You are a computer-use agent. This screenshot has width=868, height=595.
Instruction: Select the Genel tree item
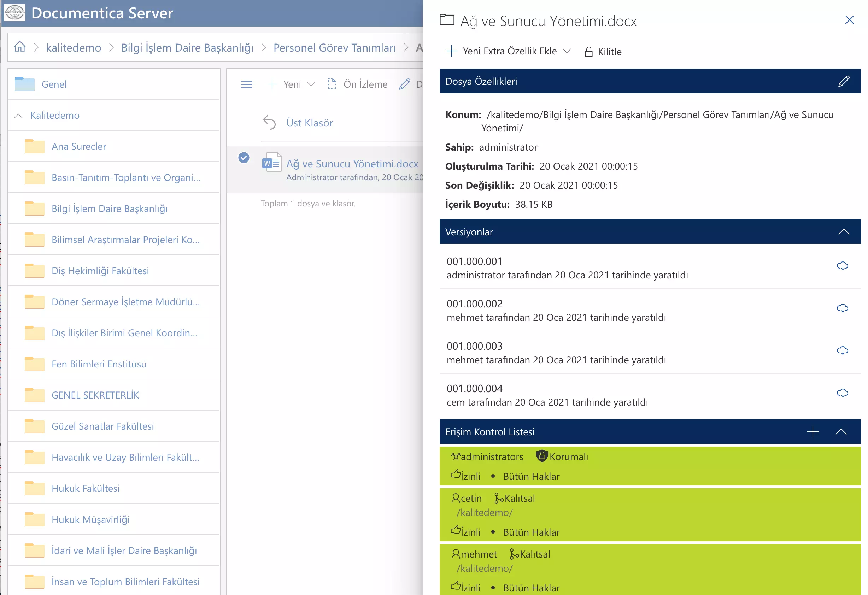click(x=113, y=84)
